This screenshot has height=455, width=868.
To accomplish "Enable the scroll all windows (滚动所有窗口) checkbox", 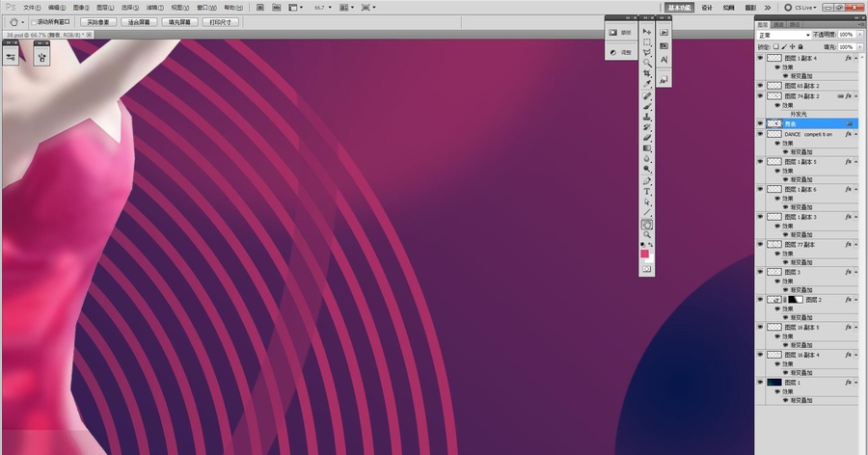I will pos(34,22).
